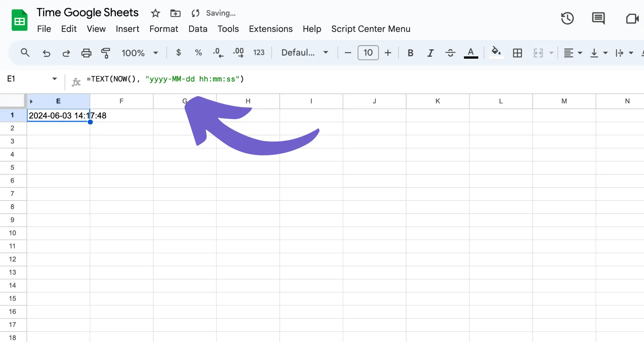Toggle italic formatting
Viewport: 644px width, 342px height.
point(430,53)
